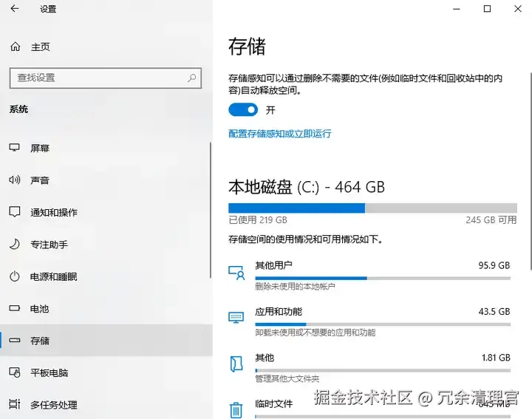Turn off the 存储感知 toggle switch
532x419 pixels.
tap(243, 110)
